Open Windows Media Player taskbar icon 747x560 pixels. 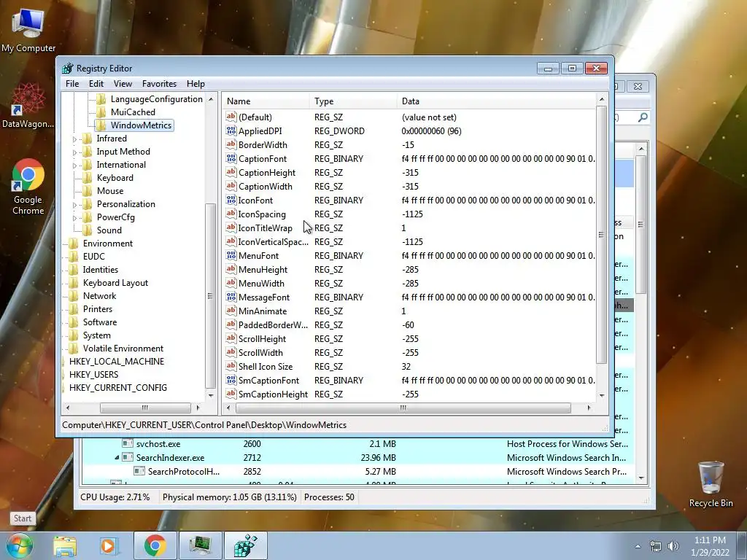[108, 545]
